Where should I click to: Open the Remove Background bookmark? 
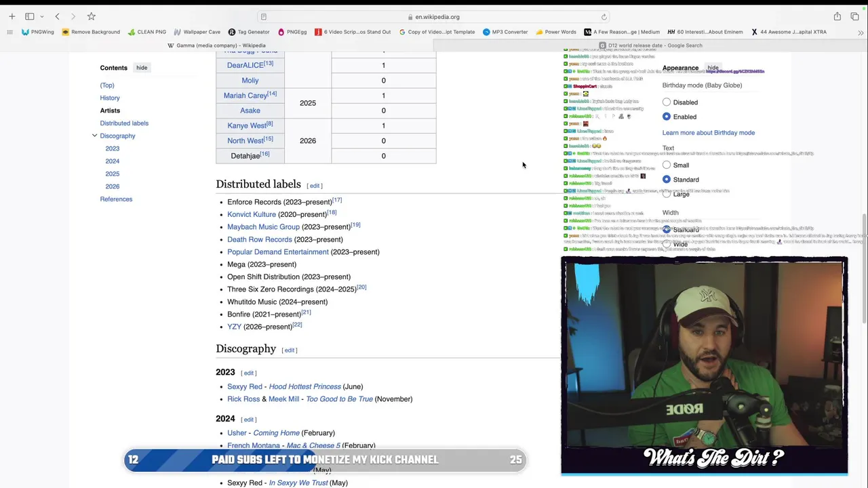pyautogui.click(x=91, y=32)
